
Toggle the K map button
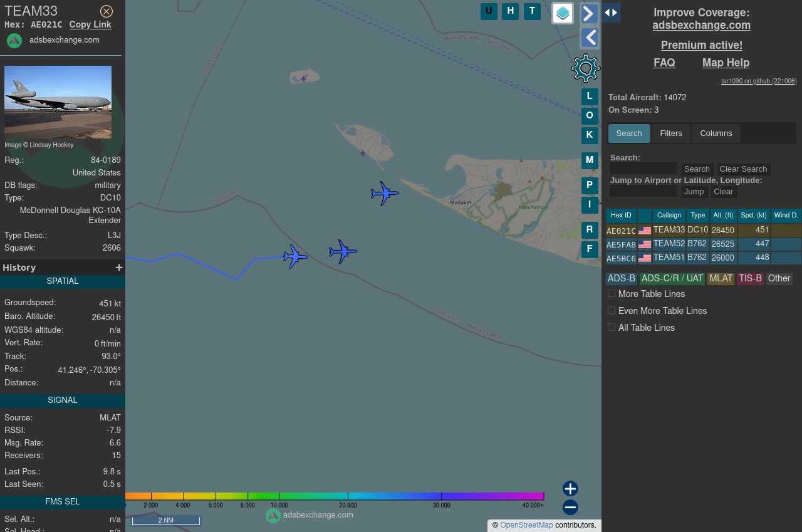coord(590,135)
